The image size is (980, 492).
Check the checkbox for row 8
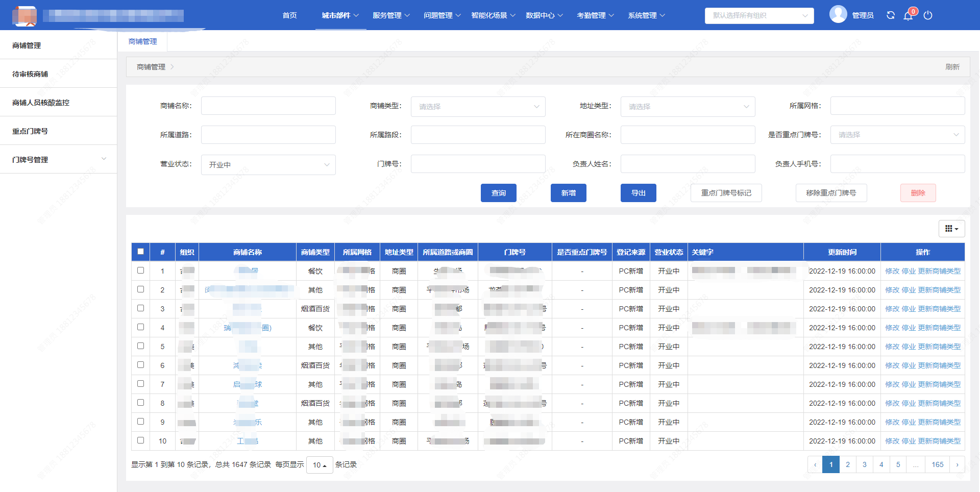click(141, 403)
